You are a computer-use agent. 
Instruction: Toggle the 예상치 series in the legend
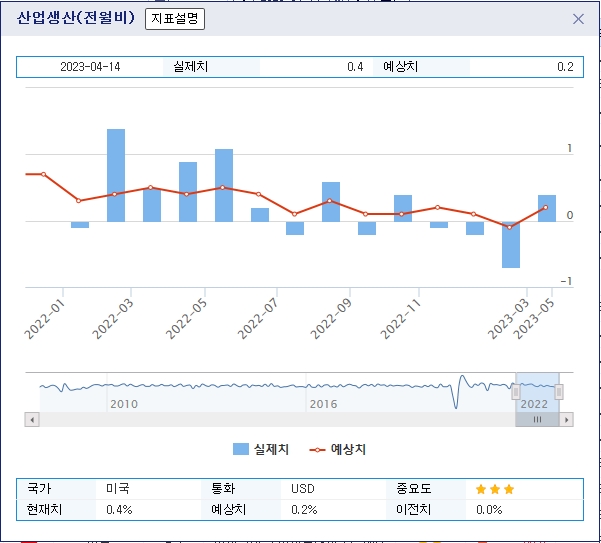pos(338,449)
